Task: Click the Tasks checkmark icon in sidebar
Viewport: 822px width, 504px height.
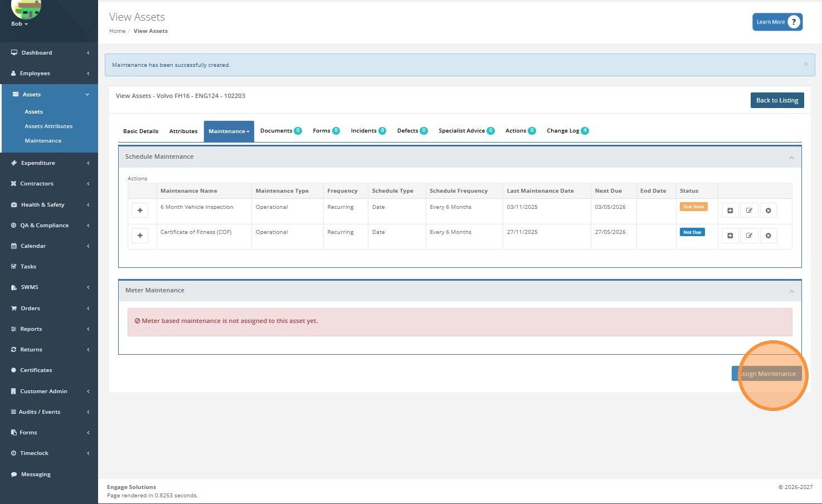Action: (13, 267)
